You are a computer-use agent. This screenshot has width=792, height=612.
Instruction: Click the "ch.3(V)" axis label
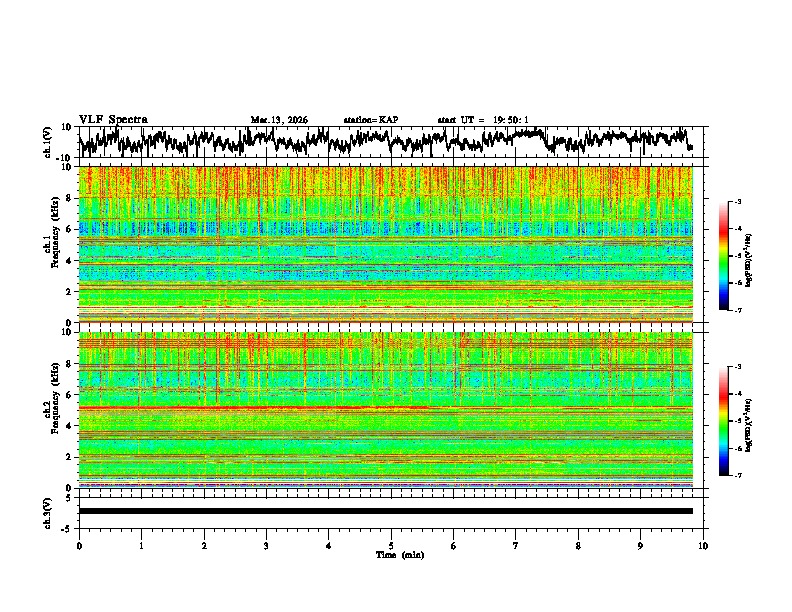tap(48, 513)
